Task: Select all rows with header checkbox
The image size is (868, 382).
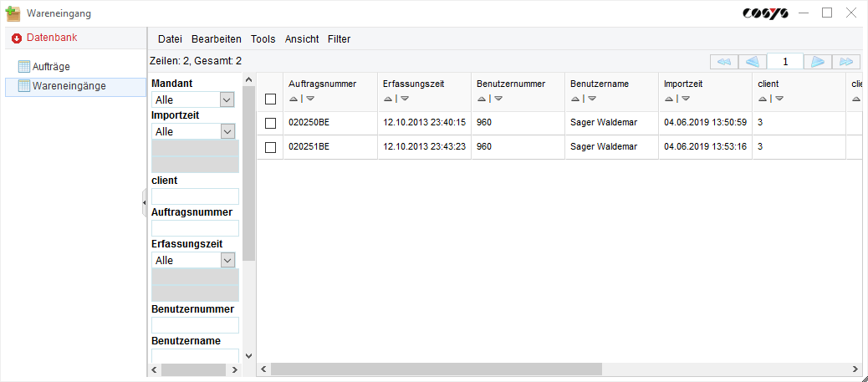Action: [x=270, y=99]
